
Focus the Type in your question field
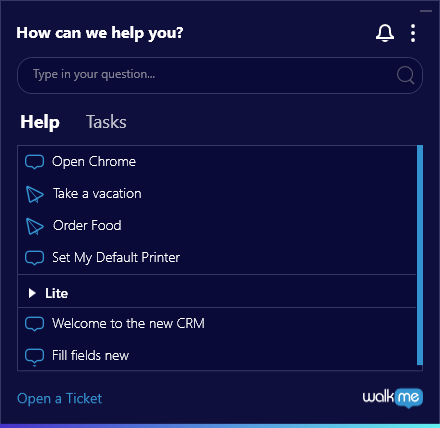point(220,75)
